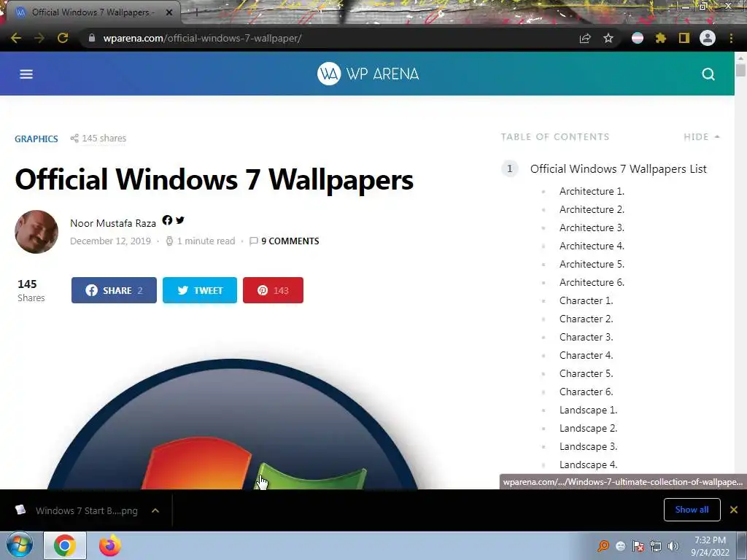
Task: Open the author's Facebook profile icon
Action: [x=167, y=220]
